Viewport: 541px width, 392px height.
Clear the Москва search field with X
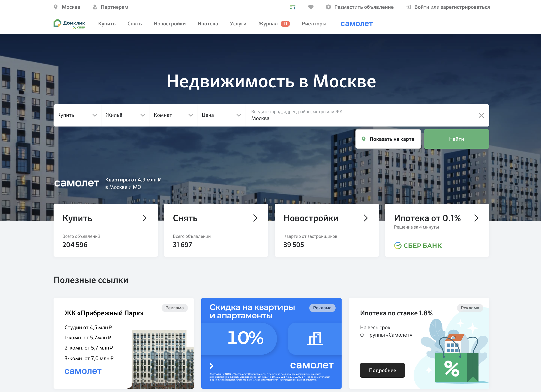(481, 115)
